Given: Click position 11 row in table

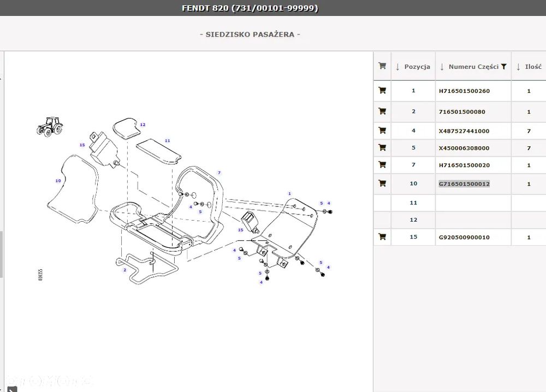Looking at the screenshot, I should pyautogui.click(x=460, y=203).
